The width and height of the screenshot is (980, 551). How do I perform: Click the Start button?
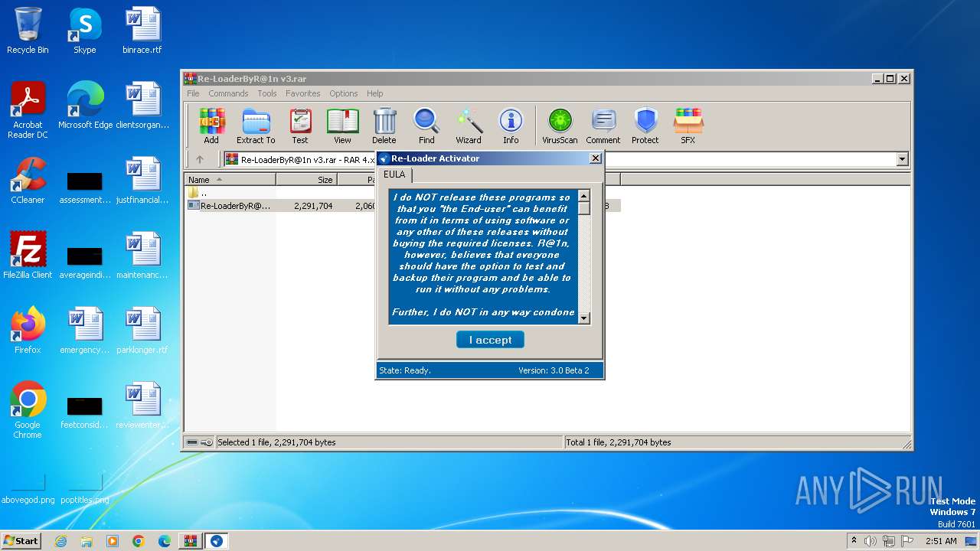(21, 540)
